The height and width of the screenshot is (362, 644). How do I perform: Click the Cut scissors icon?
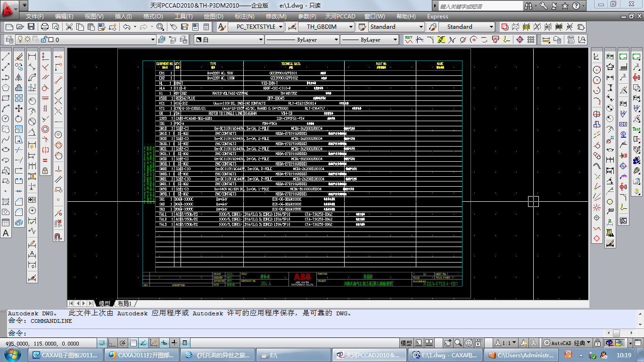70,27
